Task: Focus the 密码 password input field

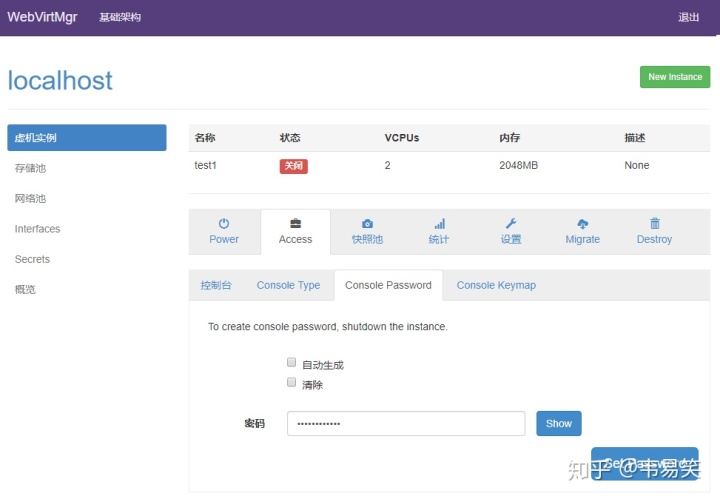Action: [x=406, y=423]
